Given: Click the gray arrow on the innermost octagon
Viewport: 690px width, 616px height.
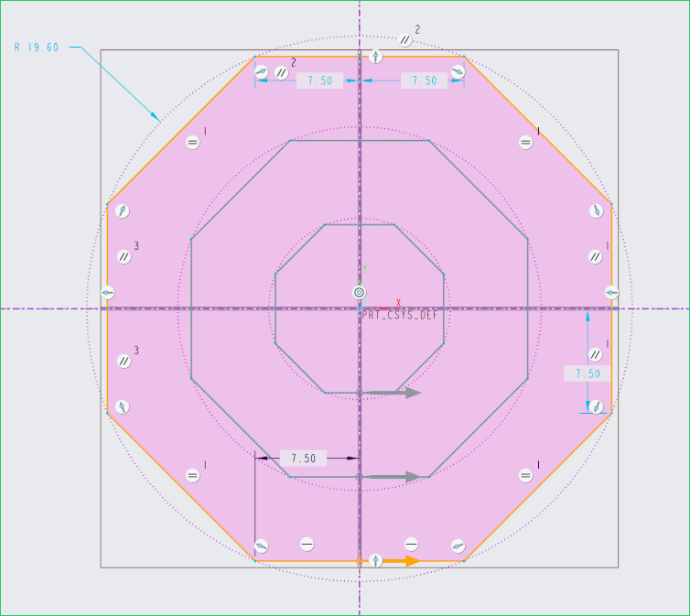Looking at the screenshot, I should (x=409, y=393).
